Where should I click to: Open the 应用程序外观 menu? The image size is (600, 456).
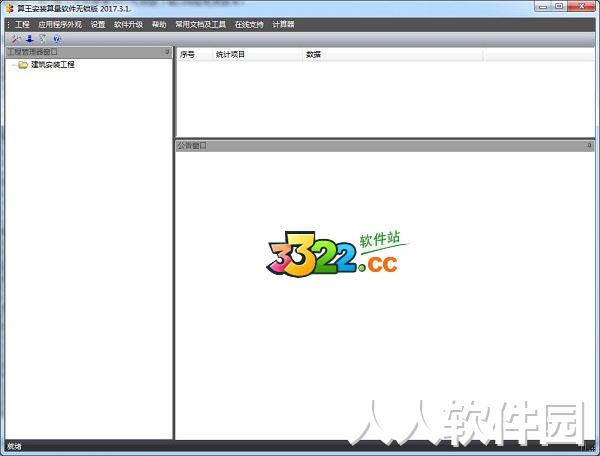click(60, 24)
